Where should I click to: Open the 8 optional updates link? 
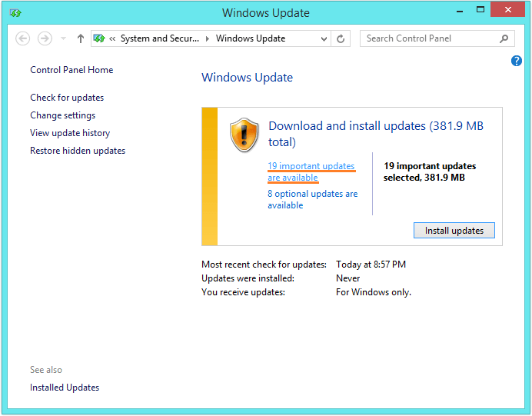[x=312, y=199]
